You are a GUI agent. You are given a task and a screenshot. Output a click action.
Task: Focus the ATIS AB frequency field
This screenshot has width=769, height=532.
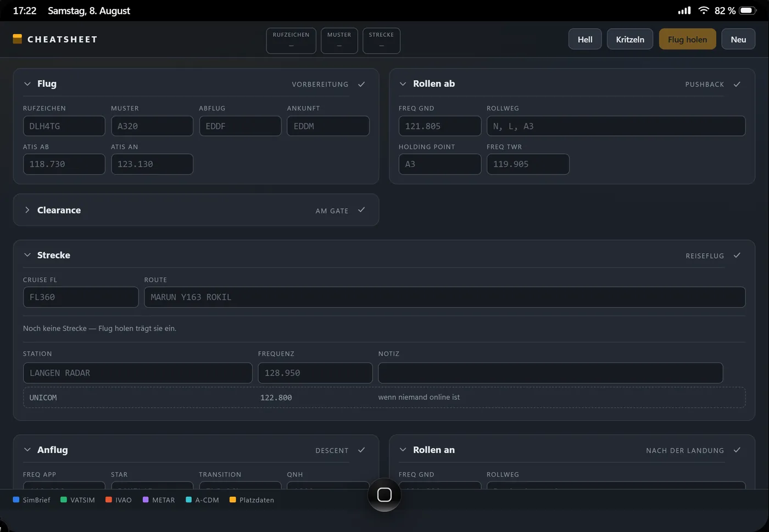coord(64,164)
